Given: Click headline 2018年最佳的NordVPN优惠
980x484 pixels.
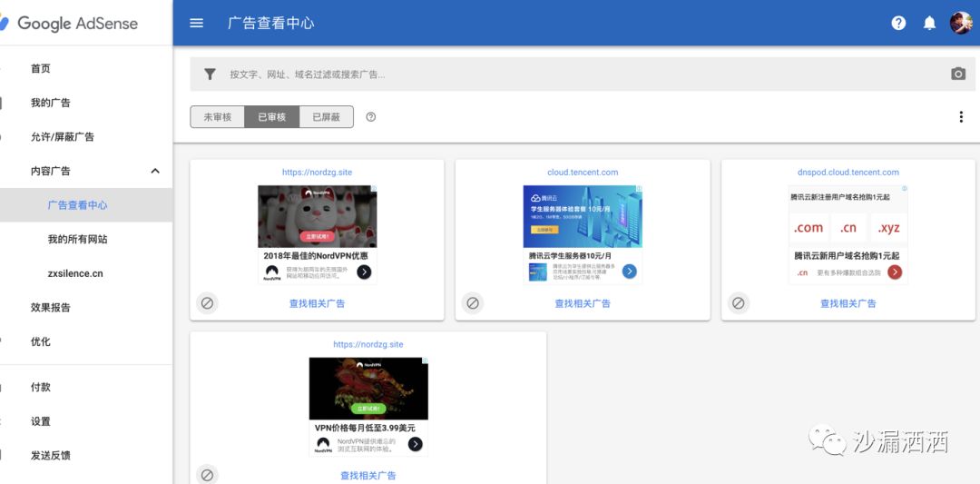Looking at the screenshot, I should pos(316,256).
